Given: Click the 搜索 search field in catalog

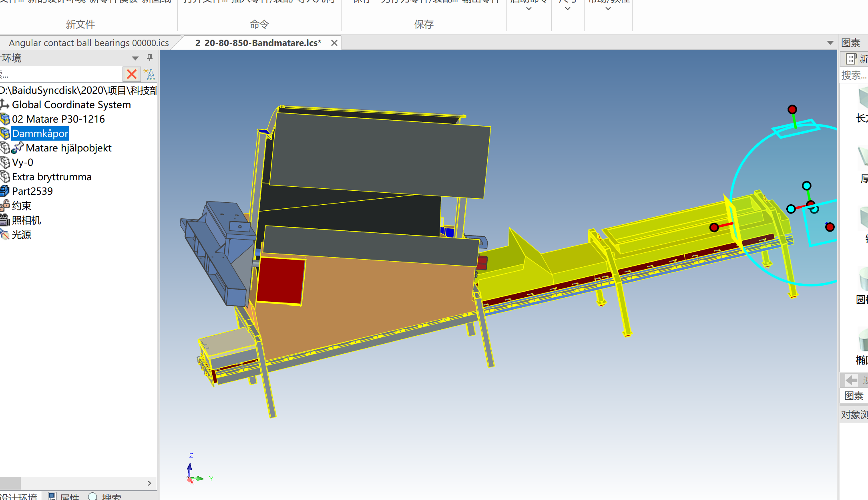Looking at the screenshot, I should 854,75.
